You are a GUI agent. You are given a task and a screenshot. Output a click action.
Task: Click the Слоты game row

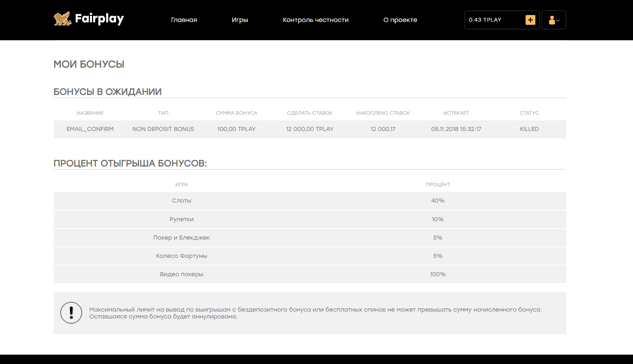[x=181, y=201]
